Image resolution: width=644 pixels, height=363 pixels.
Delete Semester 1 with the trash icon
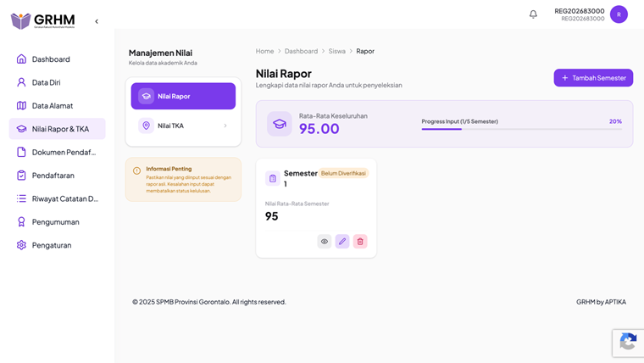click(x=360, y=242)
